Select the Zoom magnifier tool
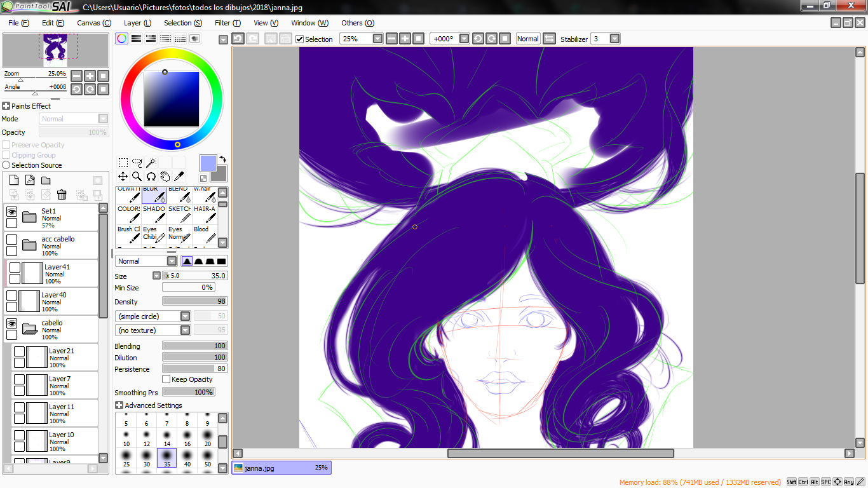868x488 pixels. point(137,177)
